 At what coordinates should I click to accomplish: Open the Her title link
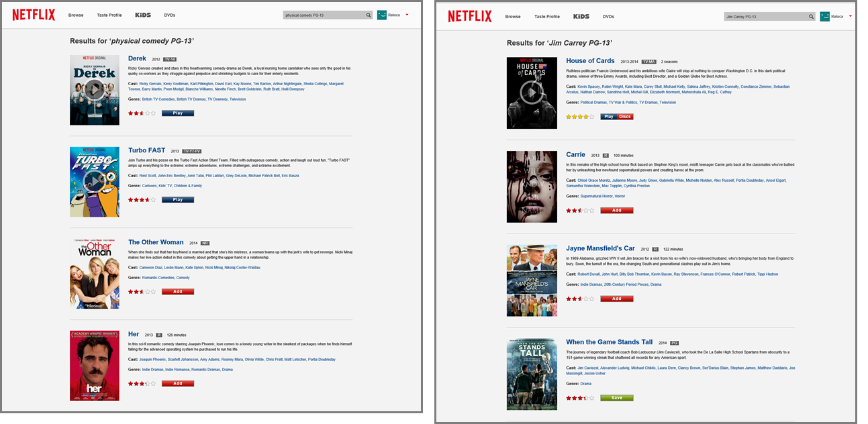click(134, 334)
